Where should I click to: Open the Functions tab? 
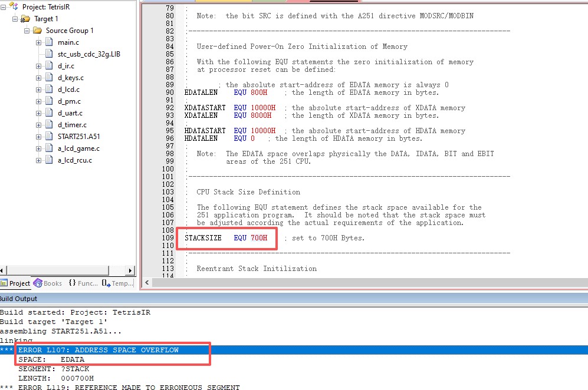(83, 283)
